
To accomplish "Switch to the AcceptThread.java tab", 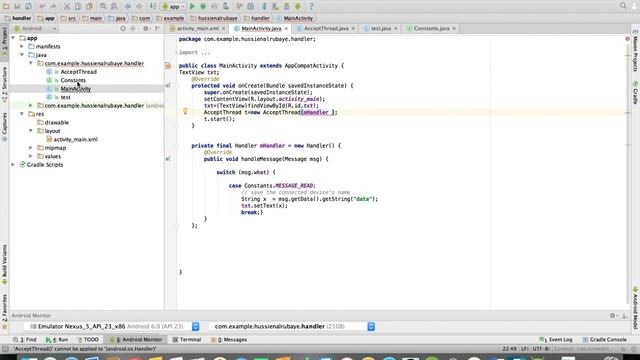I will click(x=326, y=29).
